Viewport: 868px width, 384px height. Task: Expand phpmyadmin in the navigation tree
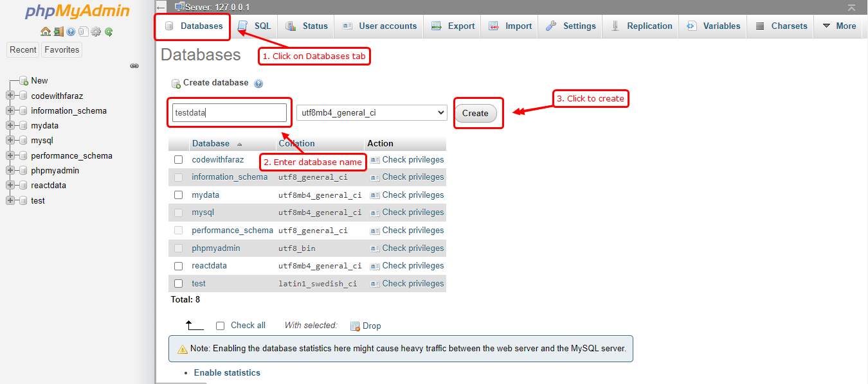click(10, 170)
